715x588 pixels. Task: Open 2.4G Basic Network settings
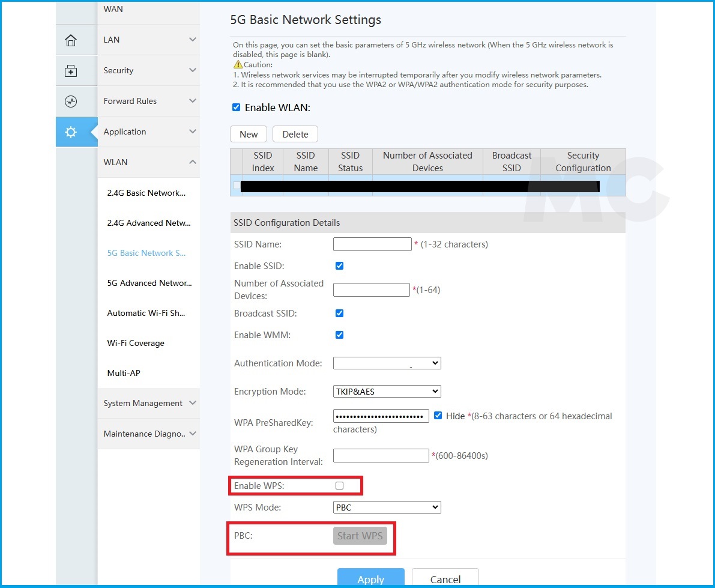pyautogui.click(x=146, y=193)
